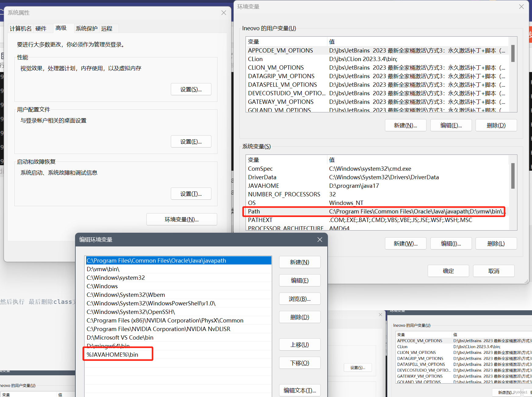Close the 环境变量 dialog

521,6
